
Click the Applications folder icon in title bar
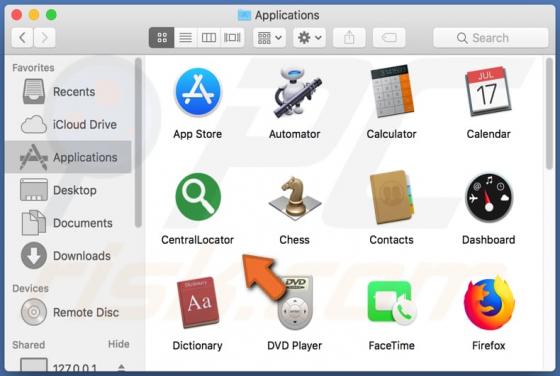[244, 15]
